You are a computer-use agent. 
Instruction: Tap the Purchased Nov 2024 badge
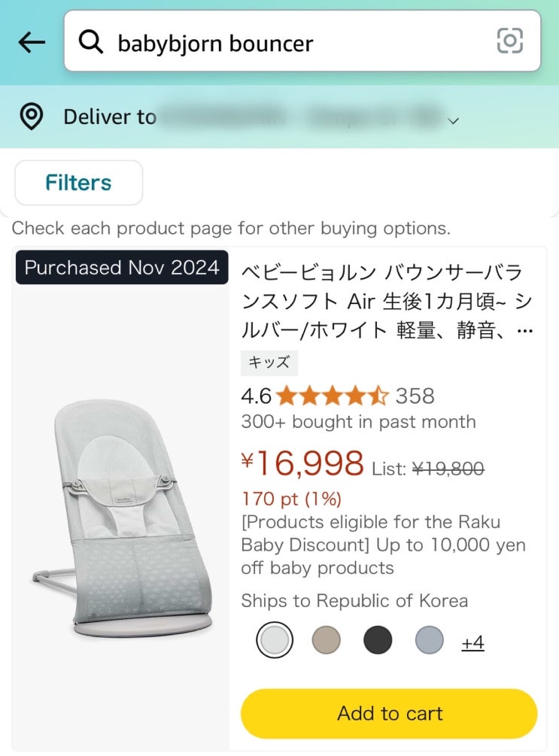122,268
